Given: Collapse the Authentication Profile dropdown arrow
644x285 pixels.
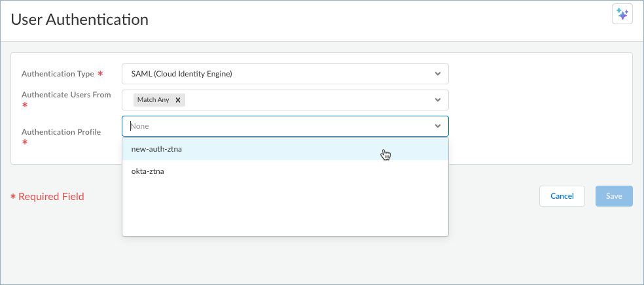Looking at the screenshot, I should [438, 126].
